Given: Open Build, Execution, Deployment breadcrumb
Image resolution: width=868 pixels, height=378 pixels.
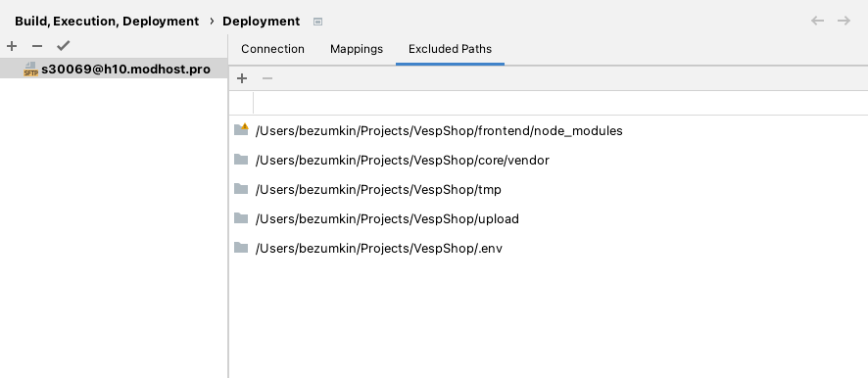Looking at the screenshot, I should pyautogui.click(x=107, y=22).
